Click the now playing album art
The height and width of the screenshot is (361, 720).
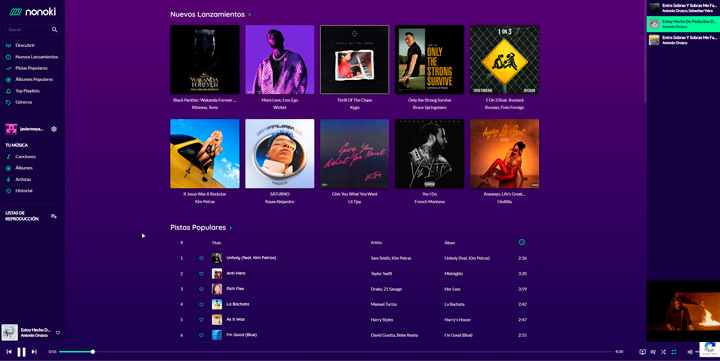[x=10, y=333]
